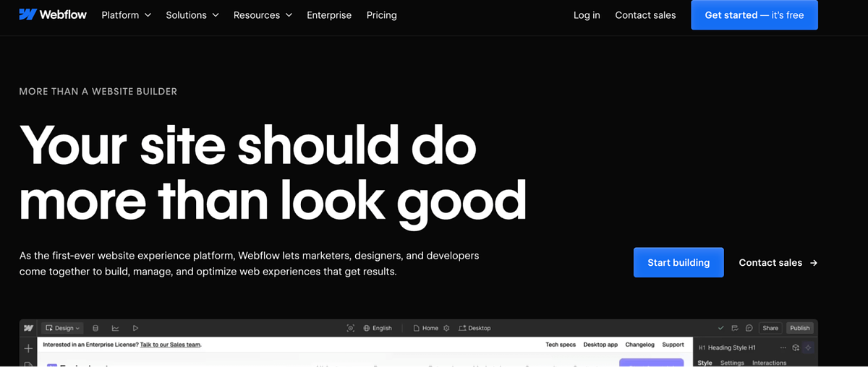Image resolution: width=868 pixels, height=367 pixels.
Task: Open the three-dots menu beside Heading Style H1
Action: [782, 347]
